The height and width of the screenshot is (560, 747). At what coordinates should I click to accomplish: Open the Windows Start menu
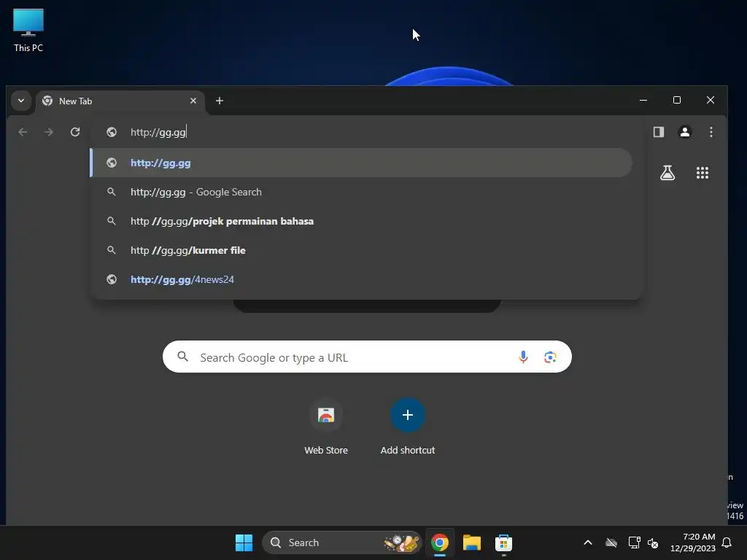(244, 542)
